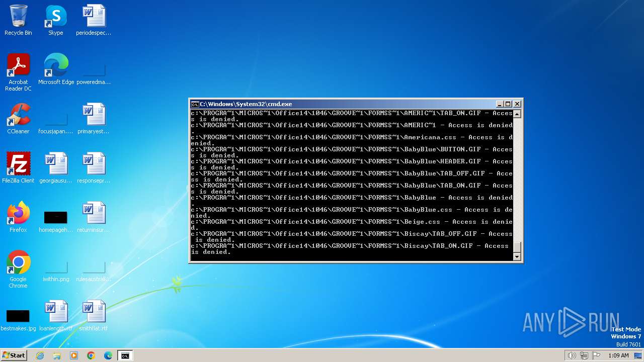Click the Americana.css access denied line
The width and height of the screenshot is (644, 362).
pyautogui.click(x=352, y=140)
